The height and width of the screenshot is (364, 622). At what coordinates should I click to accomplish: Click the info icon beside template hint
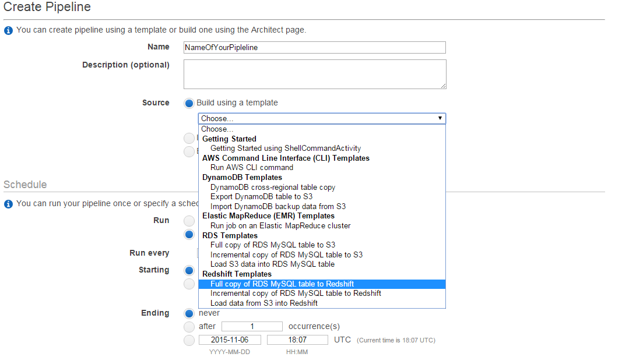coord(8,30)
